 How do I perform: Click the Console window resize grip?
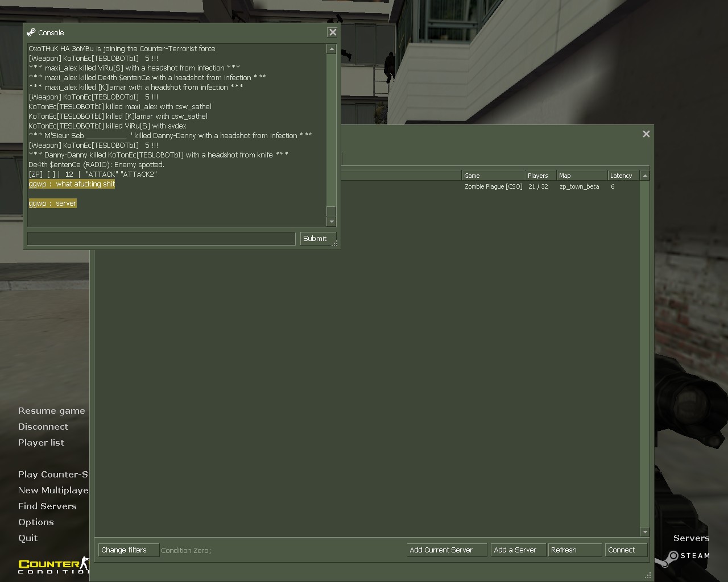click(x=335, y=244)
